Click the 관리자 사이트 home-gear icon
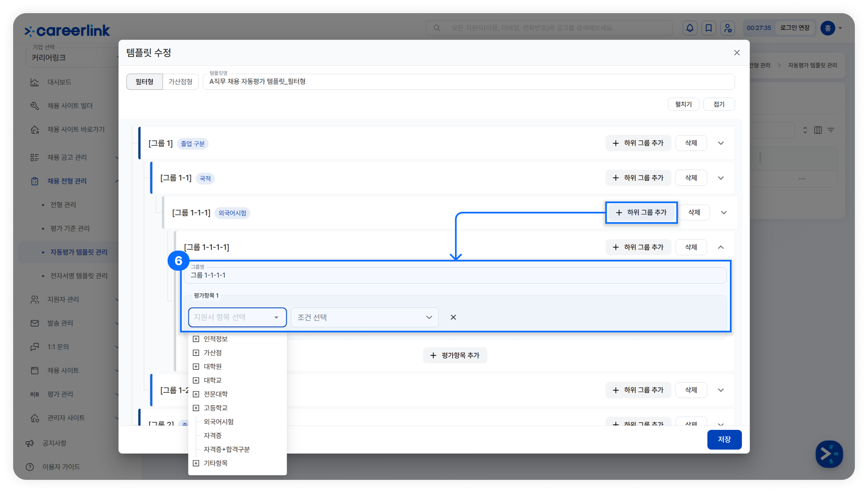 pyautogui.click(x=35, y=418)
